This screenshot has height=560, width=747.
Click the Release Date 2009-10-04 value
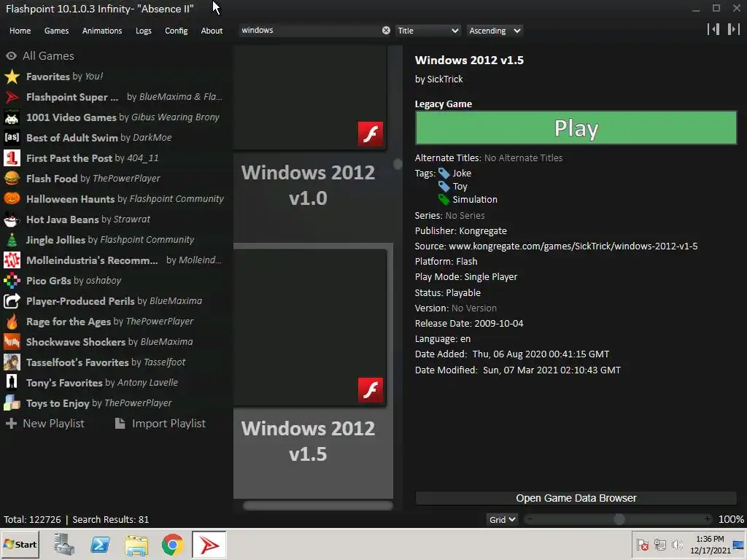pyautogui.click(x=499, y=323)
